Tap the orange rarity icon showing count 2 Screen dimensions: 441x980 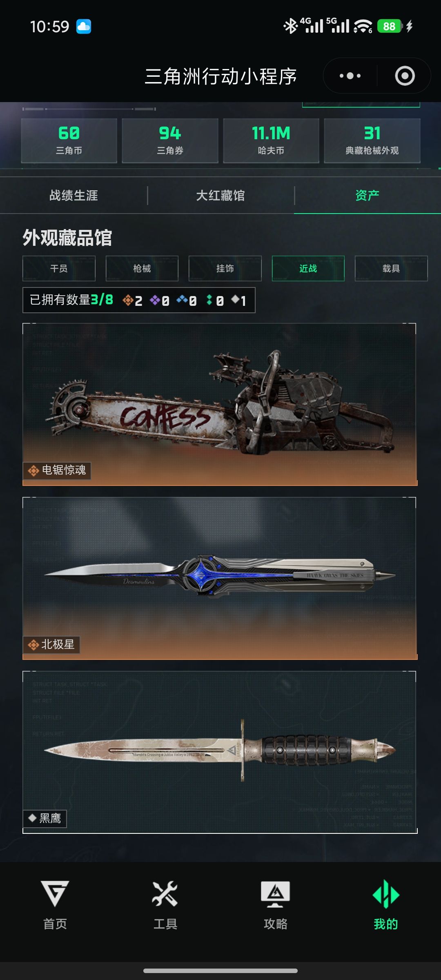point(128,301)
